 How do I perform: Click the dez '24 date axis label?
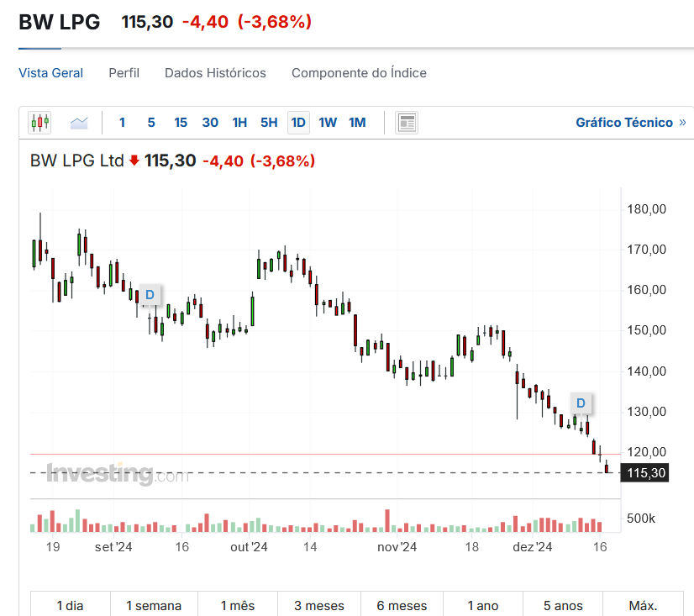coord(533,547)
